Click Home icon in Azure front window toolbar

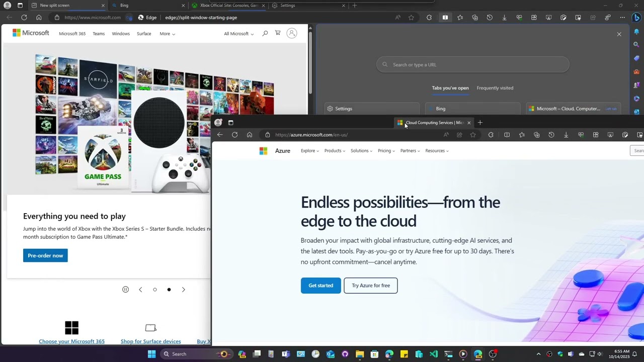click(250, 135)
